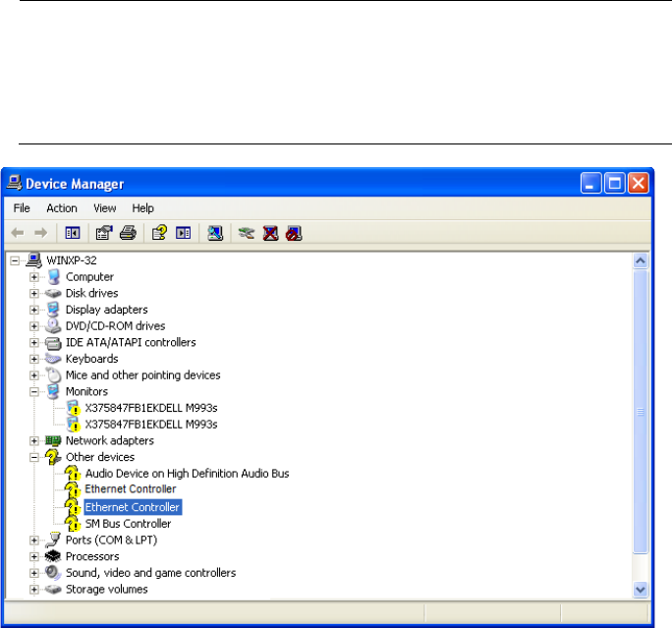Screen dimensions: 672x628
Task: Expand the Keyboards node
Action: coord(34,359)
